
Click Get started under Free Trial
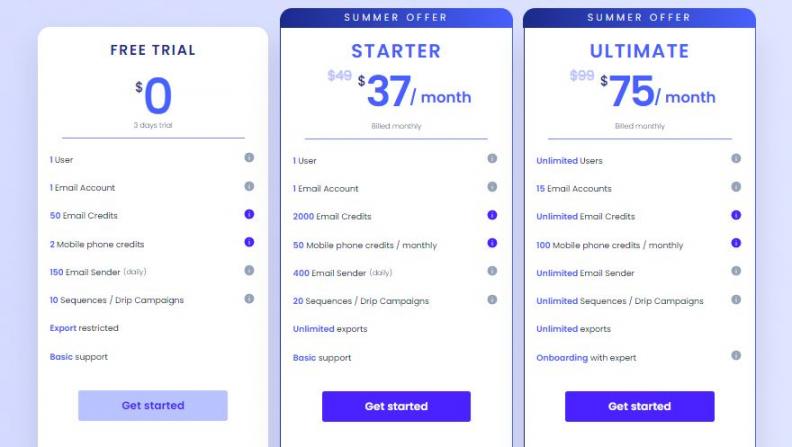click(153, 405)
